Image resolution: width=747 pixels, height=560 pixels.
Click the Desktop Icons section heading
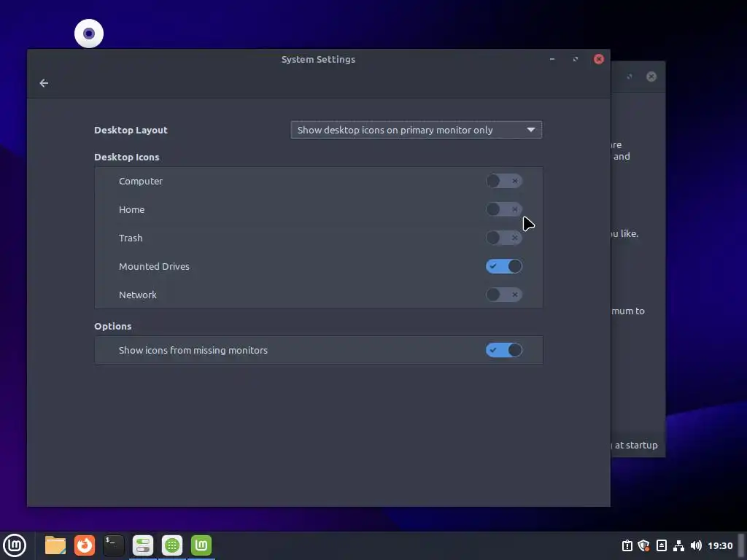point(127,157)
